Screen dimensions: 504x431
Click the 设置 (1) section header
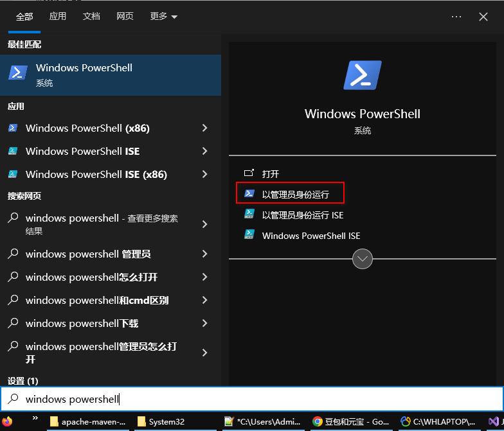(23, 382)
